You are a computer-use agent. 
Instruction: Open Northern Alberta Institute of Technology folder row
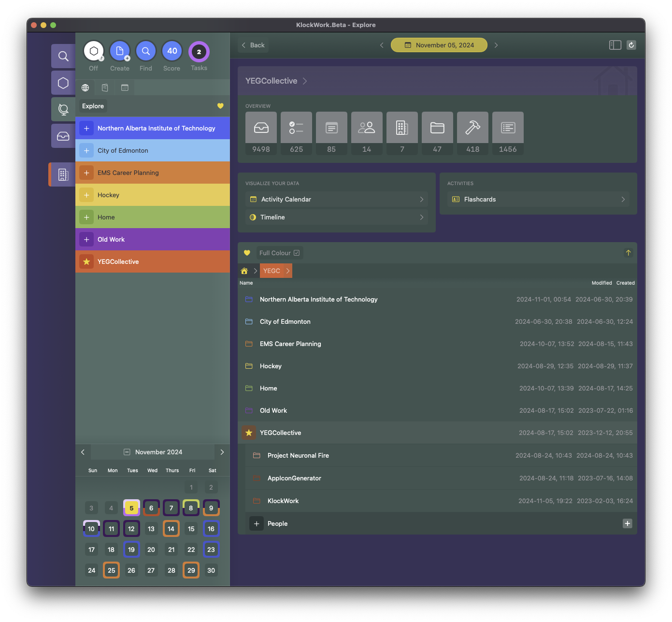click(x=437, y=299)
